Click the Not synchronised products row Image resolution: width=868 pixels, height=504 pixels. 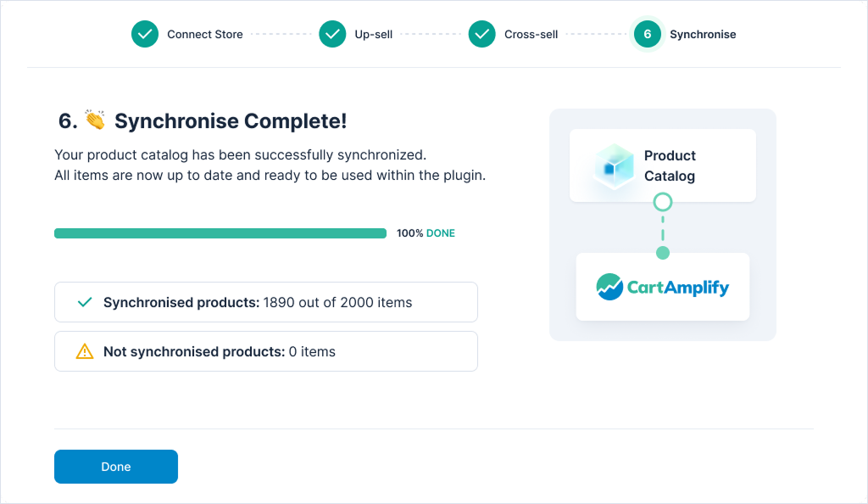tap(266, 351)
